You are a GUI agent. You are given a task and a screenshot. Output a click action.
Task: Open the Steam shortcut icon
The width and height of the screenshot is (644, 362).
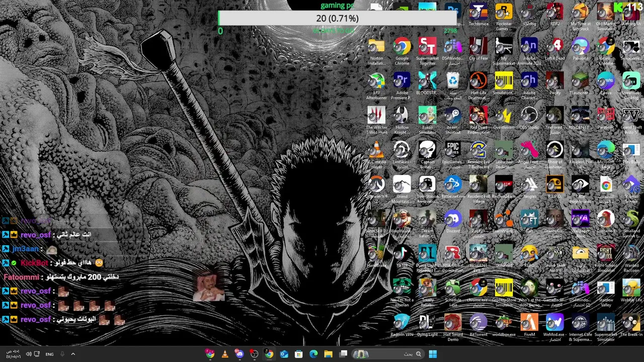pyautogui.click(x=453, y=121)
